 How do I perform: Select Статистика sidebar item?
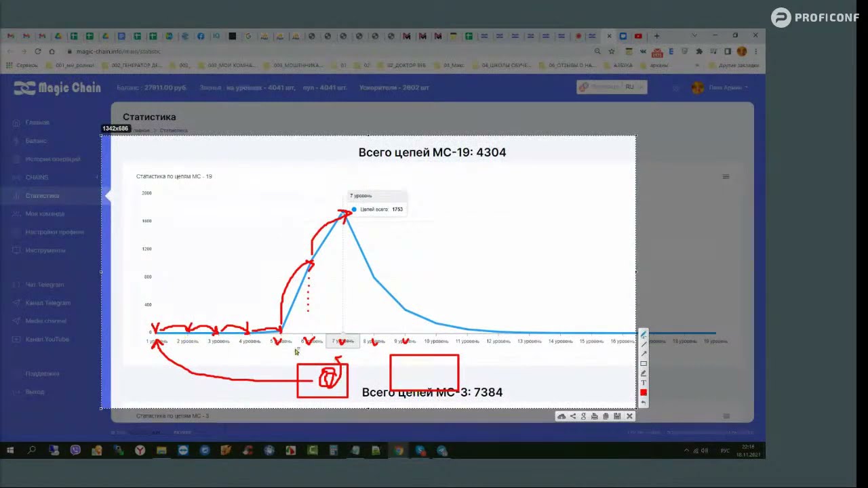(42, 196)
